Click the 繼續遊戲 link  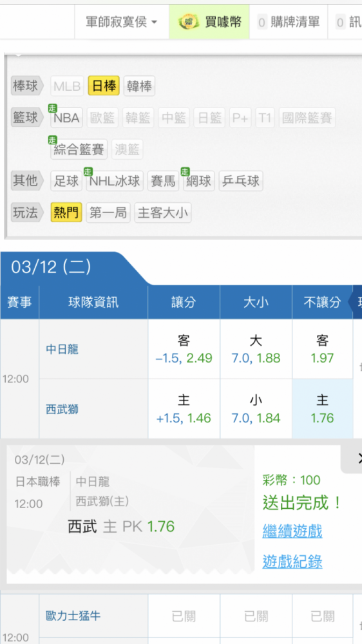[x=292, y=531]
